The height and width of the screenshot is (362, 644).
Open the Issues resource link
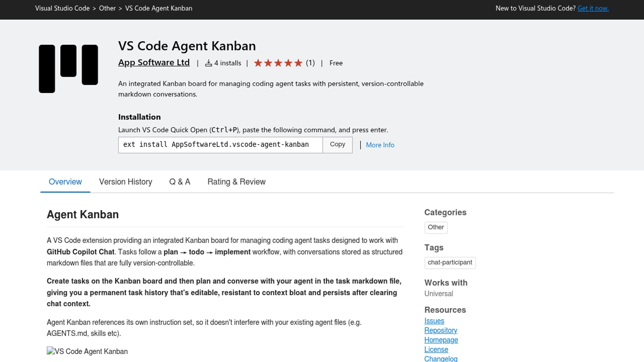434,321
